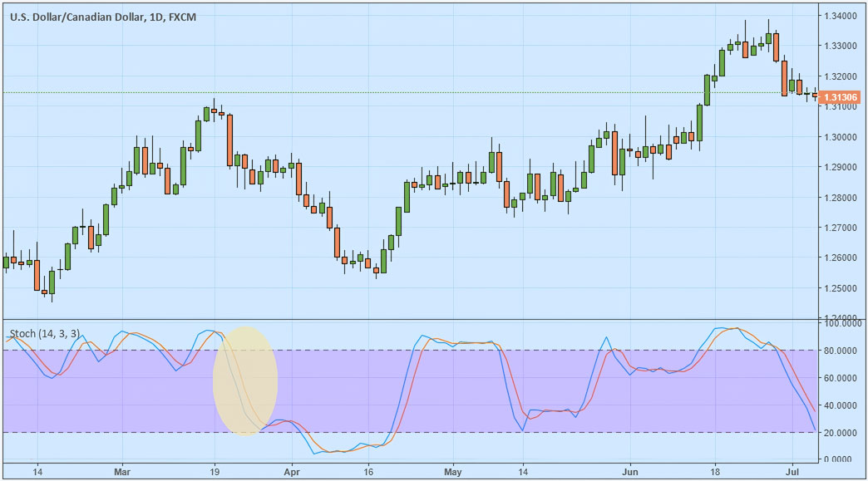Click the 1.28000 price axis label
Image resolution: width=868 pixels, height=481 pixels.
pos(841,198)
